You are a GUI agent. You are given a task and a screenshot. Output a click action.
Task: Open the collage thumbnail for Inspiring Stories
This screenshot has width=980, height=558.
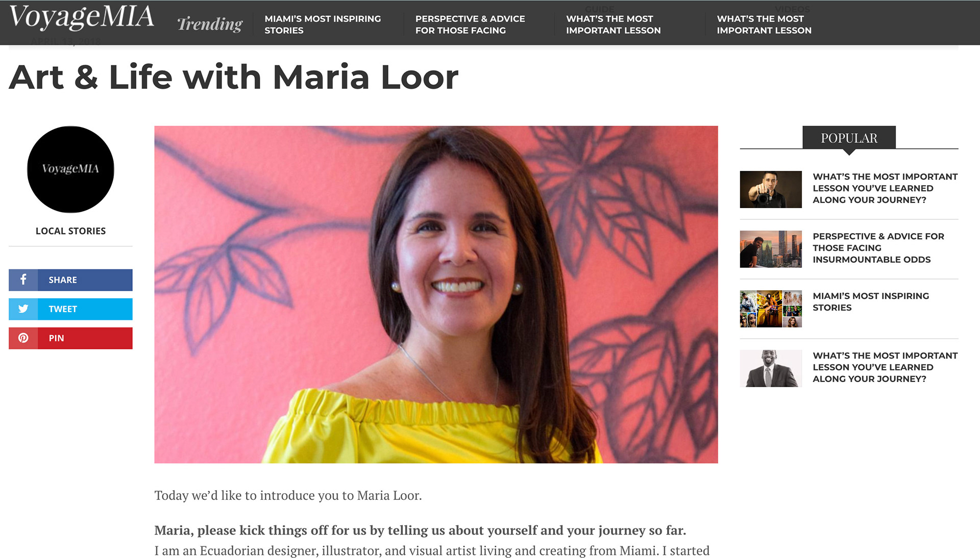pyautogui.click(x=771, y=309)
